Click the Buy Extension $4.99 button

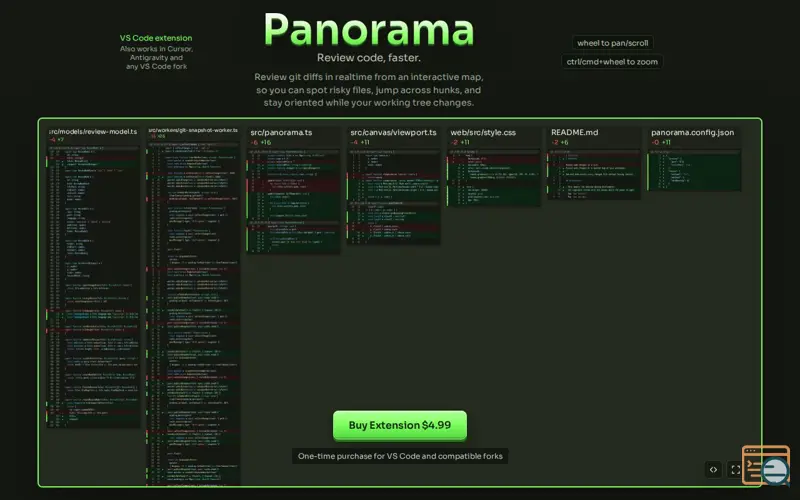pos(399,426)
